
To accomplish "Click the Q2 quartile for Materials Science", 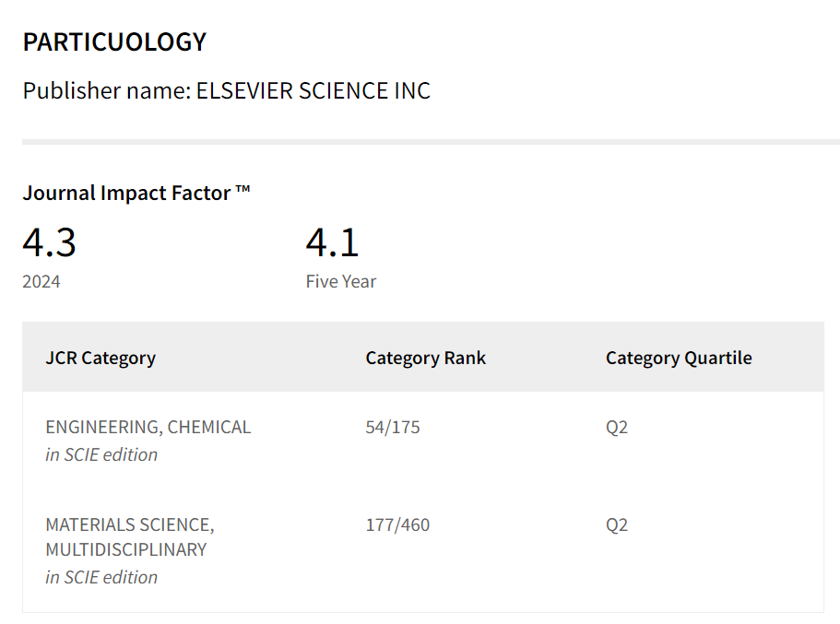I will click(x=617, y=524).
